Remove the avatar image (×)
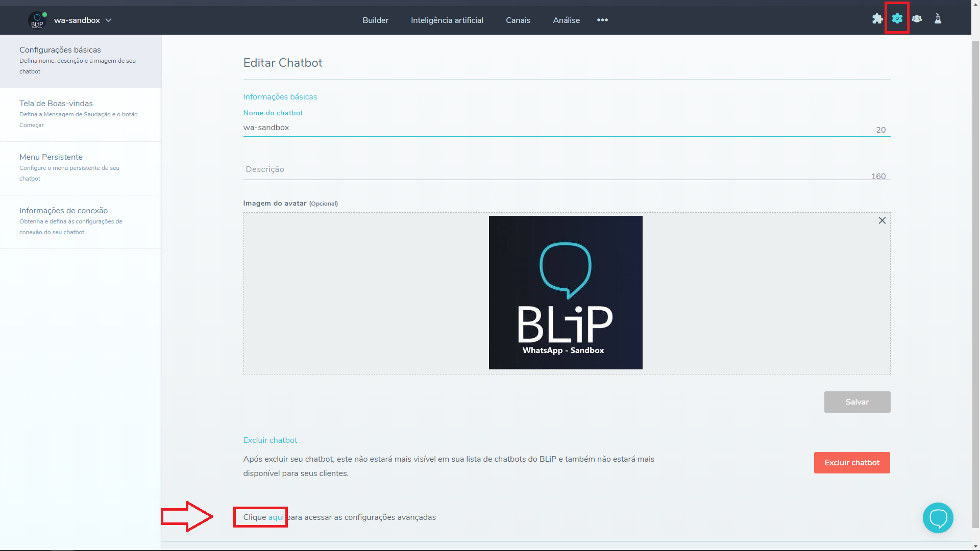The image size is (980, 551). tap(883, 221)
